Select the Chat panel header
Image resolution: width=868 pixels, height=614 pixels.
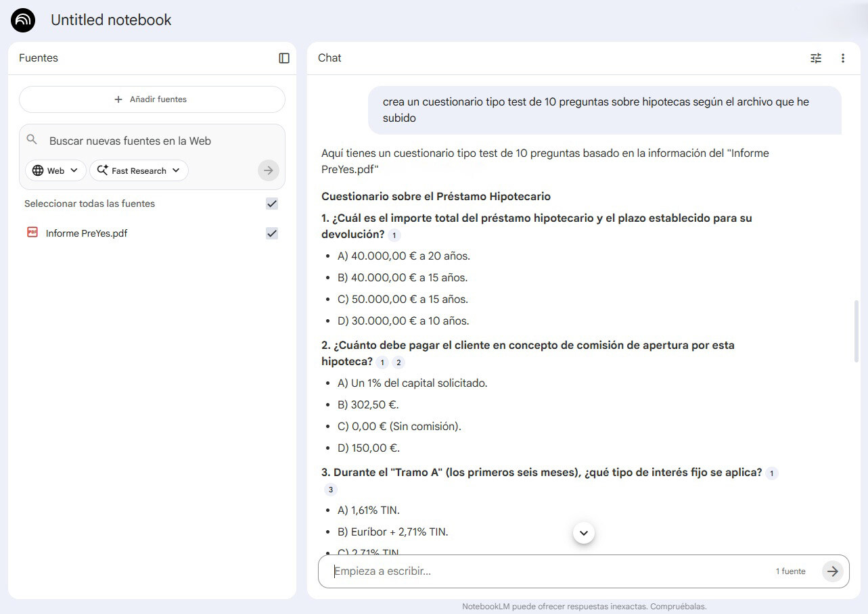(x=329, y=58)
